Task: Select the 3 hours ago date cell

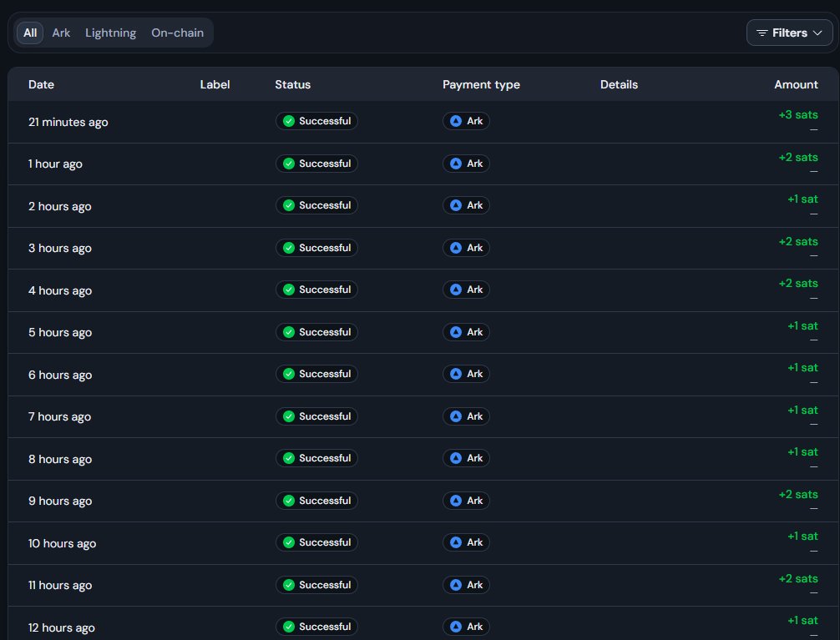Action: click(60, 249)
